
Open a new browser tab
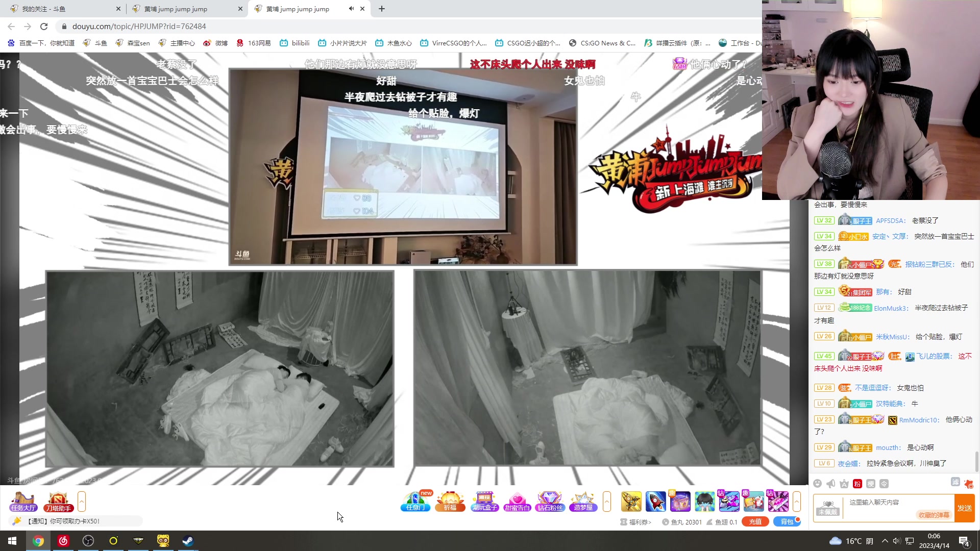pyautogui.click(x=382, y=9)
